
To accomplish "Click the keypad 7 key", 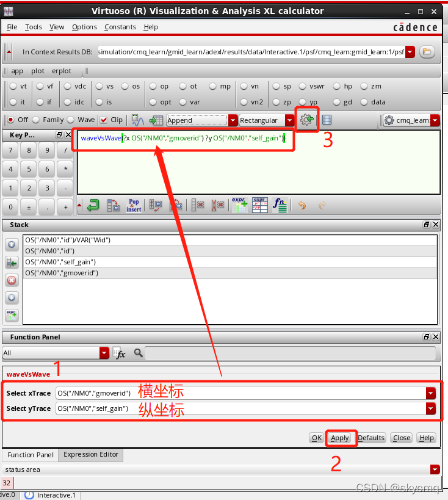I will click(11, 150).
